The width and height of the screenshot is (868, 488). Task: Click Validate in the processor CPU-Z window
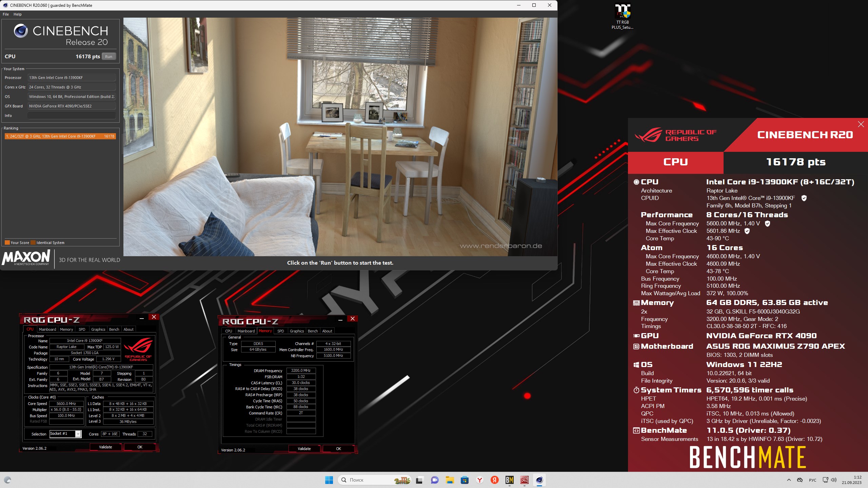(x=105, y=447)
